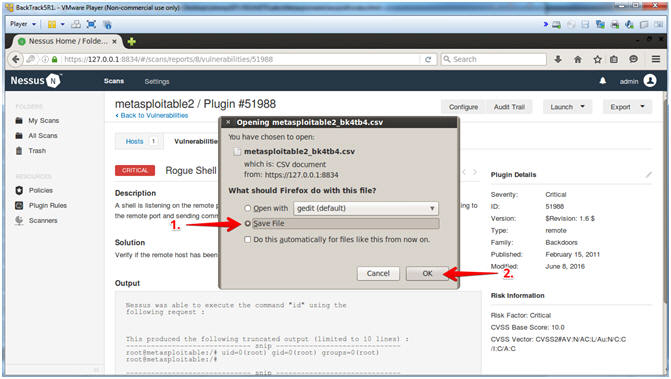Click the VMware suspend/power yellow icon
The height and width of the screenshot is (379, 671).
(x=52, y=24)
